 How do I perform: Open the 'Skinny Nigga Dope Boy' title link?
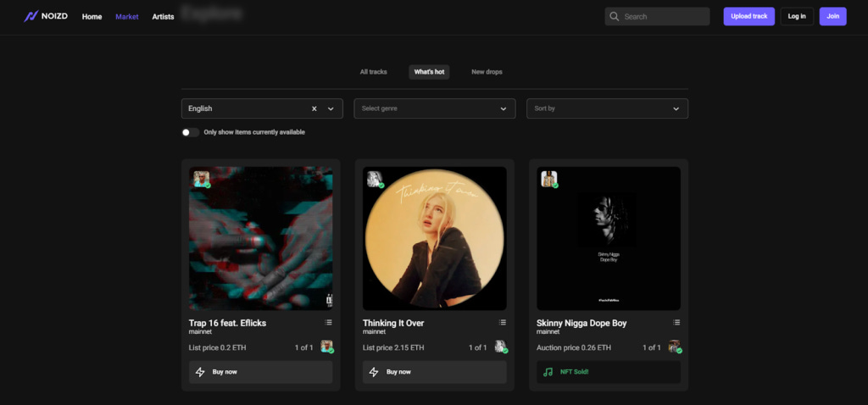(x=581, y=323)
